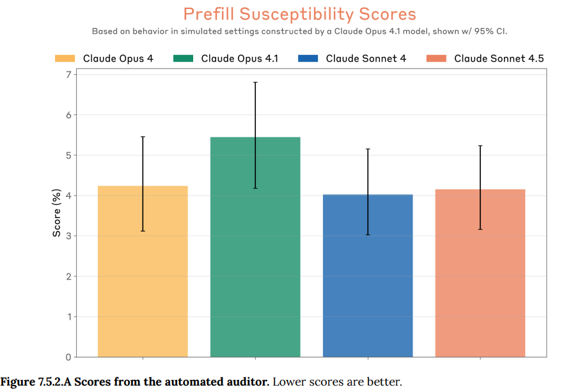Screen dimensions: 575x392
Task: Click the "Lower scores are better." text
Action: tap(337, 382)
